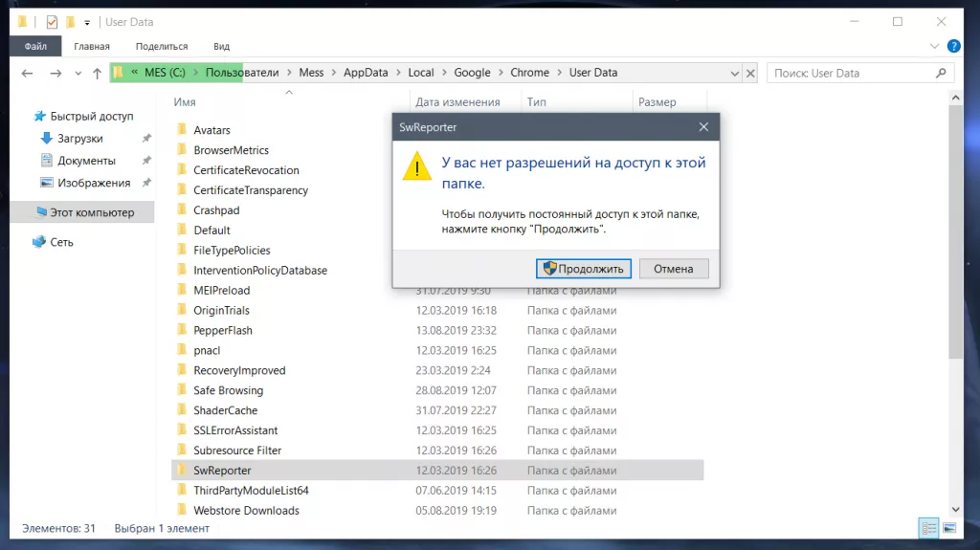Stop loading with address bar X button
The image size is (980, 550).
(x=750, y=73)
